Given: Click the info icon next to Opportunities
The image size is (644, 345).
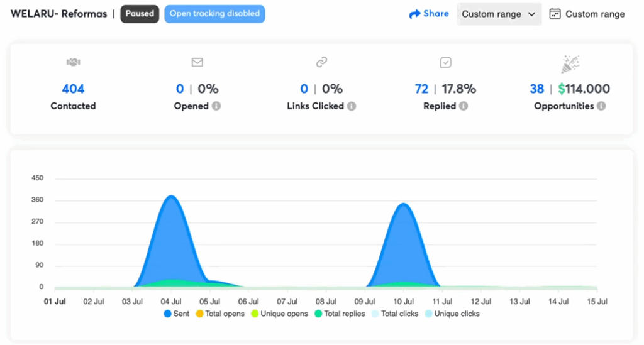Looking at the screenshot, I should (601, 106).
